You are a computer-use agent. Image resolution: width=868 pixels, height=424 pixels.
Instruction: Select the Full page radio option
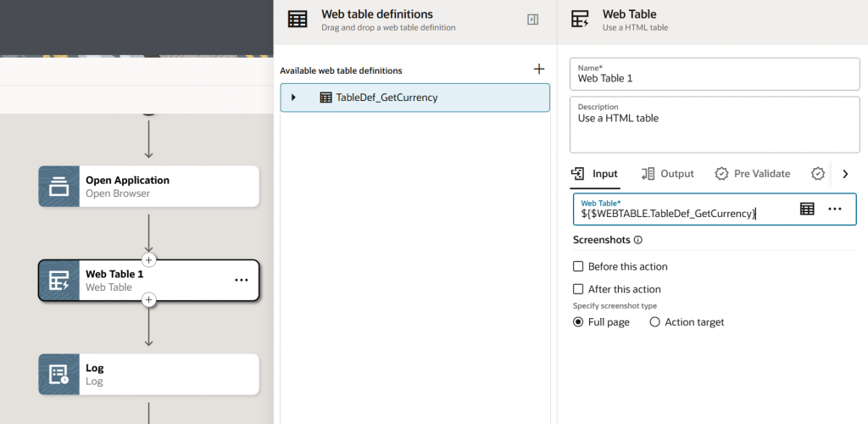tap(578, 322)
